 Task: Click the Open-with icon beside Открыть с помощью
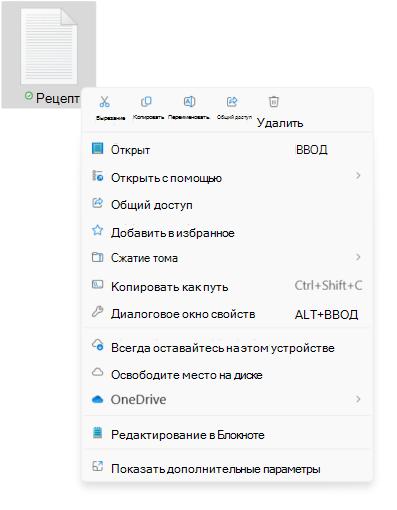97,176
